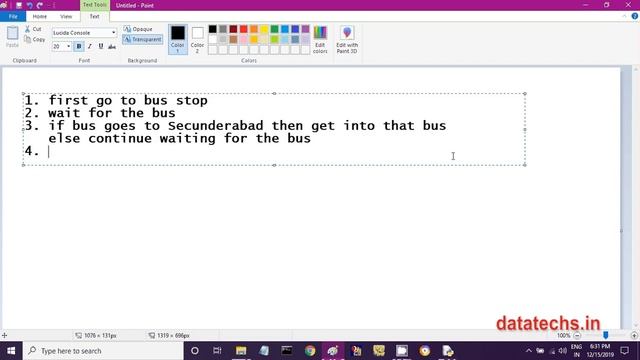Viewport: 640px width, 360px height.
Task: Click the Paste clipboard icon
Action: [12, 33]
